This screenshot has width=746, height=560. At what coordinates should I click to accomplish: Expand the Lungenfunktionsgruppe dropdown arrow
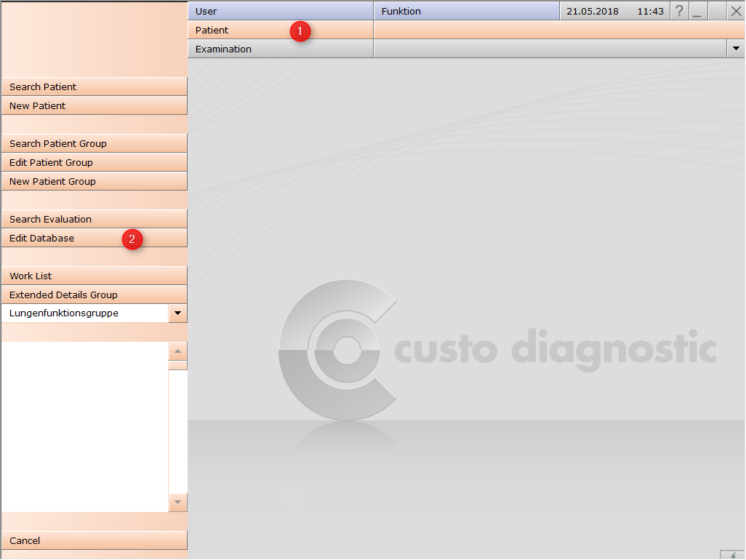click(x=177, y=313)
